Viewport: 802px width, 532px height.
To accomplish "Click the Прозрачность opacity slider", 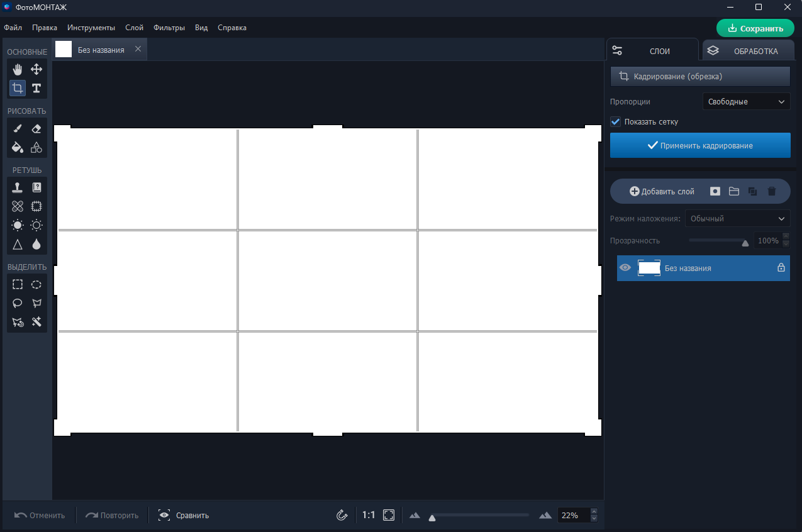I will coord(719,241).
